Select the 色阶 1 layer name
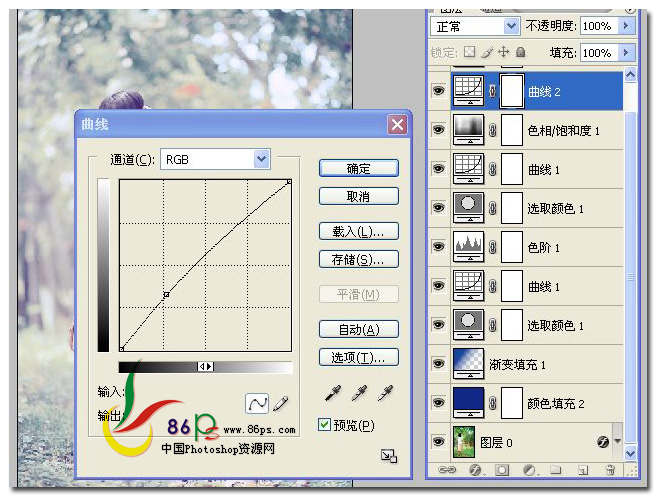The height and width of the screenshot is (500, 660). coord(543,247)
